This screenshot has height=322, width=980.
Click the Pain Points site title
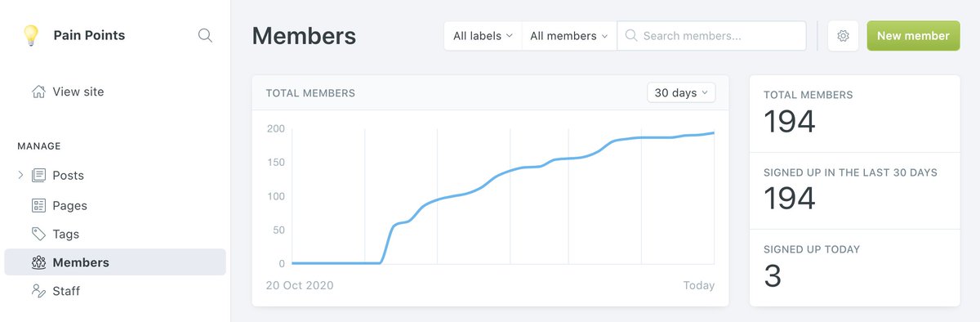89,35
